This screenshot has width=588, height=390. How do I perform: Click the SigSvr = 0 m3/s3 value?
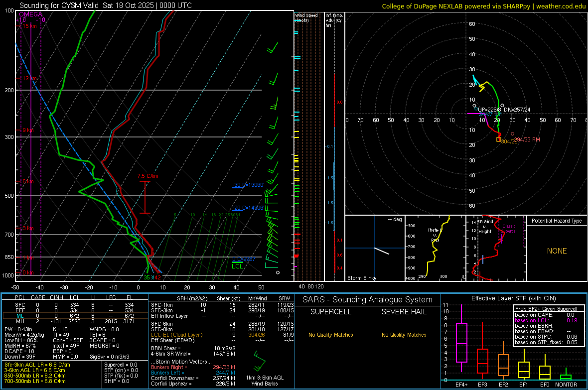(x=110, y=357)
